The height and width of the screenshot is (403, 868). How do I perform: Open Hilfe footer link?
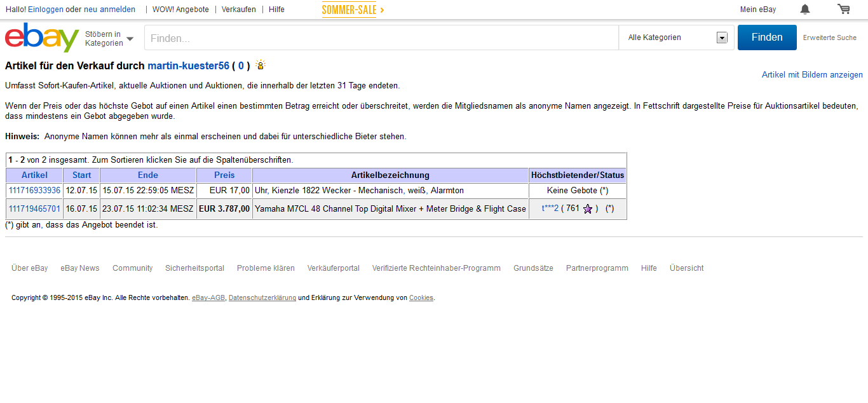coord(649,268)
